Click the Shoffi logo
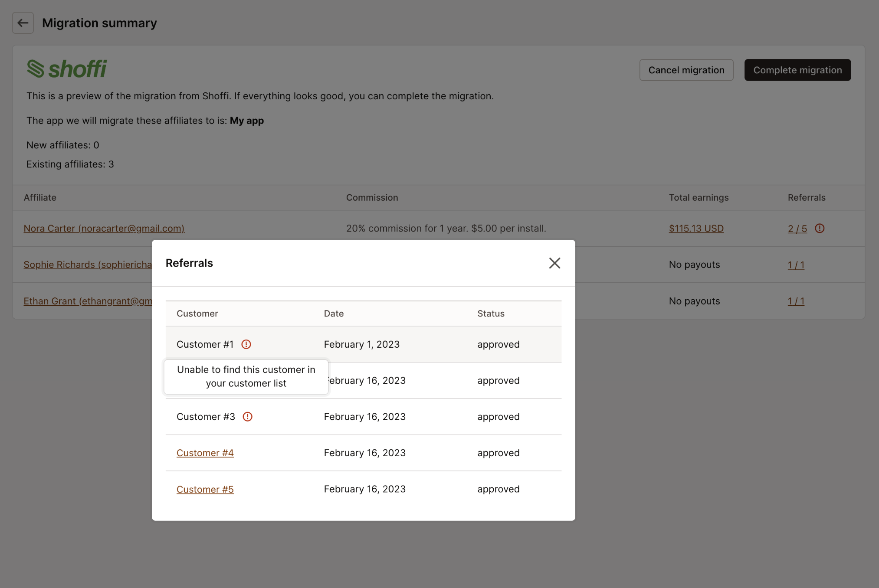Viewport: 879px width, 588px height. pyautogui.click(x=67, y=69)
